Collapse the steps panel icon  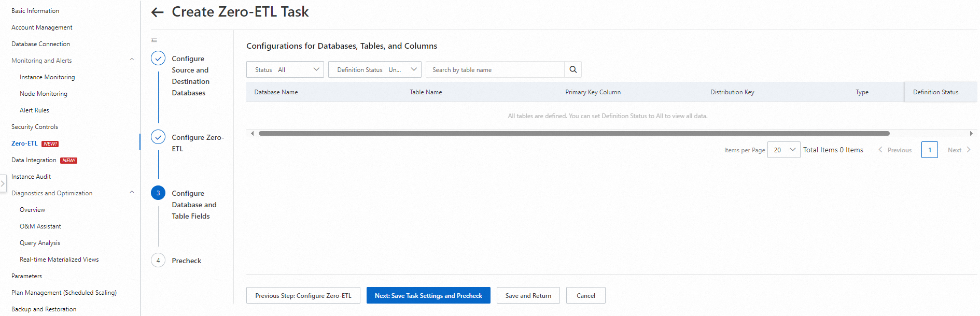click(x=154, y=40)
